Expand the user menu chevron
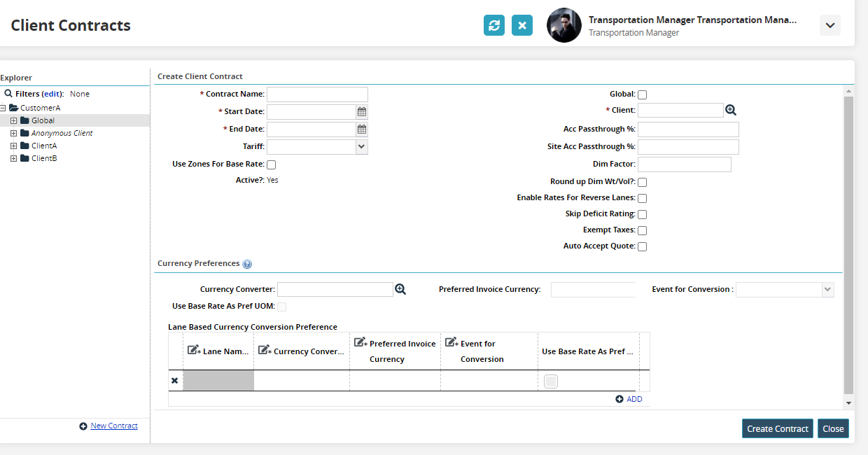Image resolution: width=868 pixels, height=455 pixels. pyautogui.click(x=830, y=25)
